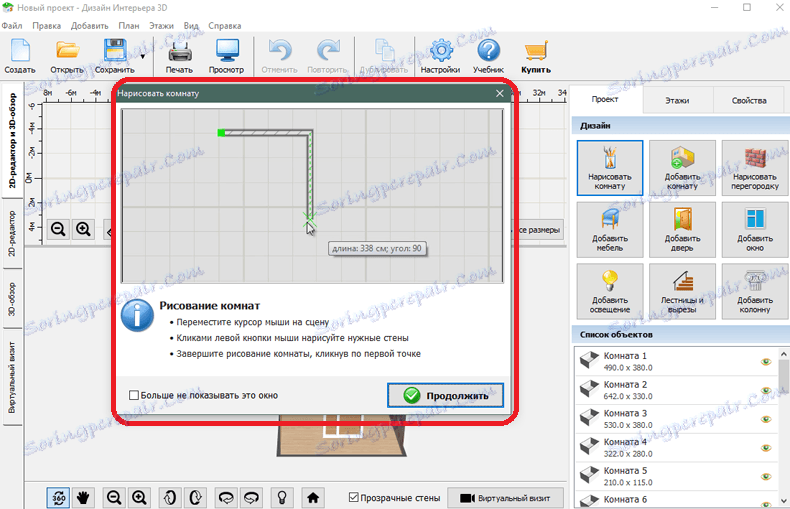
Task: Rotate view counterclockwise with oval arrow icon
Action: pyautogui.click(x=226, y=498)
